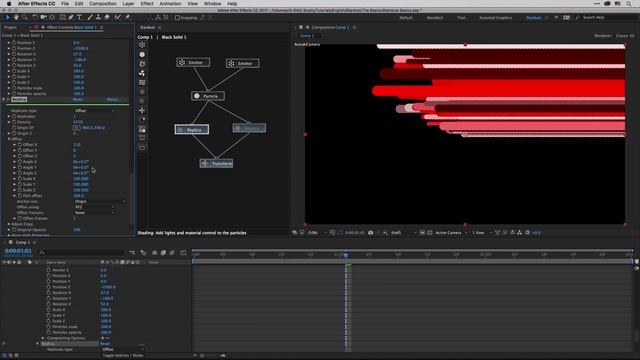Select the Rectangle shape tool
Screen dimensions: 640x360
(x=62, y=18)
